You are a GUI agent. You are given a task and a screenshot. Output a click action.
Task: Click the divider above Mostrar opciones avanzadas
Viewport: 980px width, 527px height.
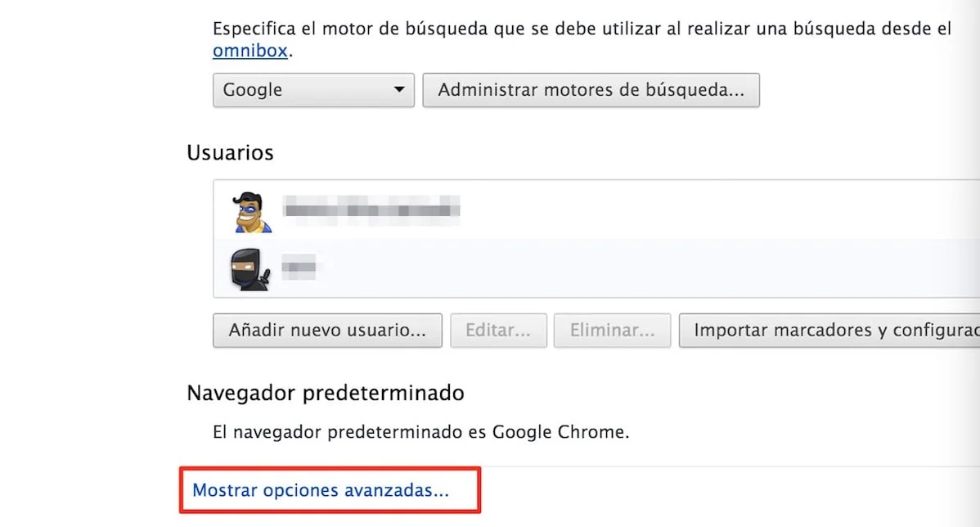tap(582, 466)
